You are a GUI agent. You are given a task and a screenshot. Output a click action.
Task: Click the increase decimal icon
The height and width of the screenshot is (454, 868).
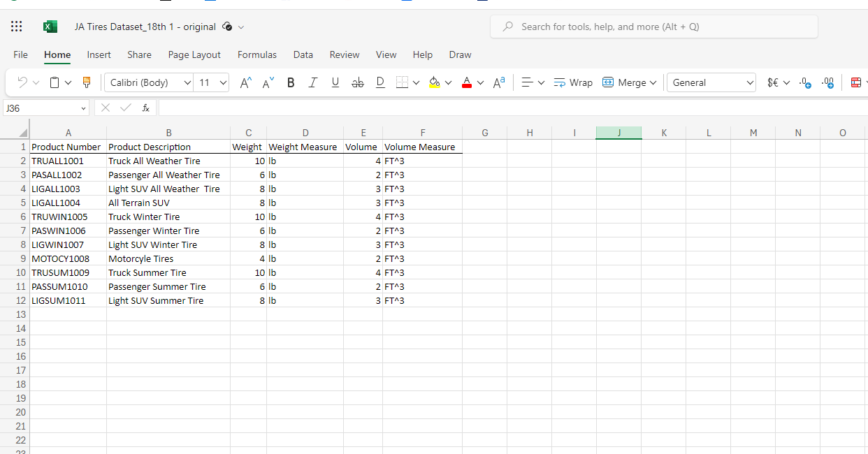pyautogui.click(x=828, y=82)
